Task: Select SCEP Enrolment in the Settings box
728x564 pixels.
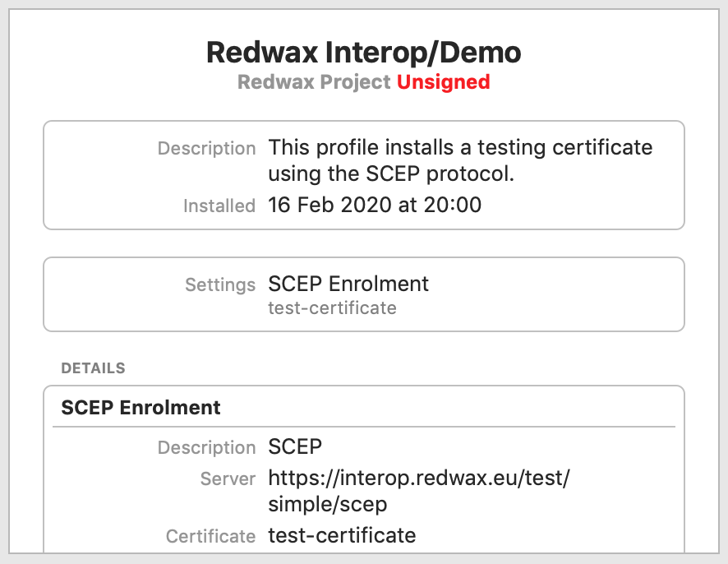Action: (348, 284)
